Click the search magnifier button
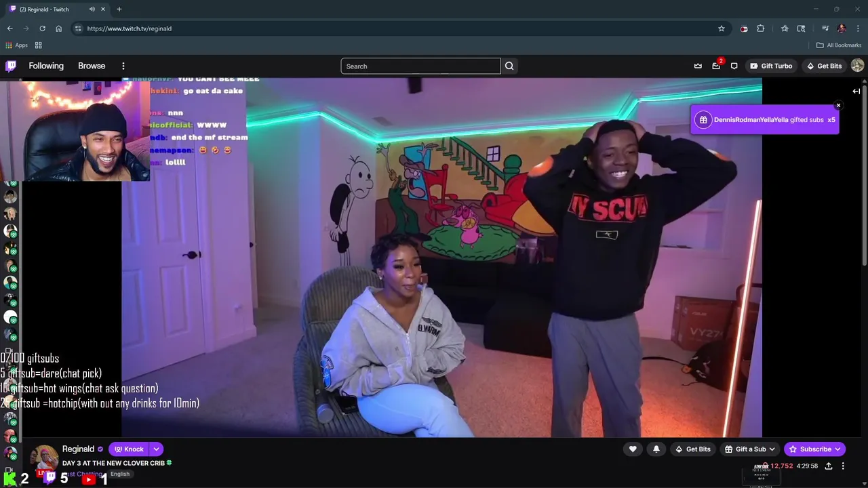 coord(509,66)
